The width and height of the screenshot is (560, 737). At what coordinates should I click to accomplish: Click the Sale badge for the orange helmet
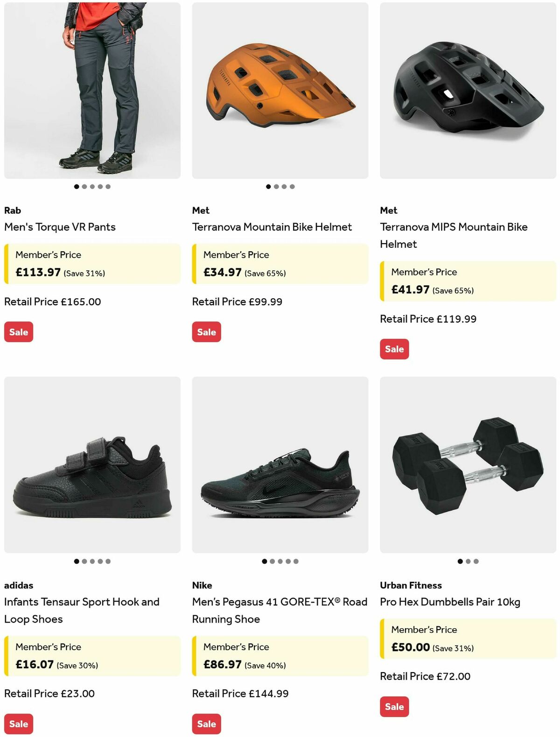pyautogui.click(x=206, y=332)
